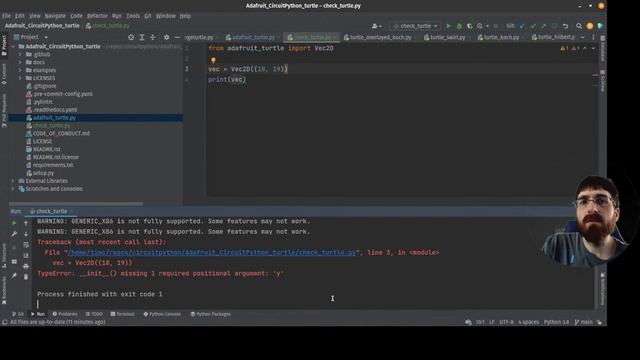Switch to turtle_swirl.py editor tab
Screen dimensions: 640x360
tap(444, 37)
